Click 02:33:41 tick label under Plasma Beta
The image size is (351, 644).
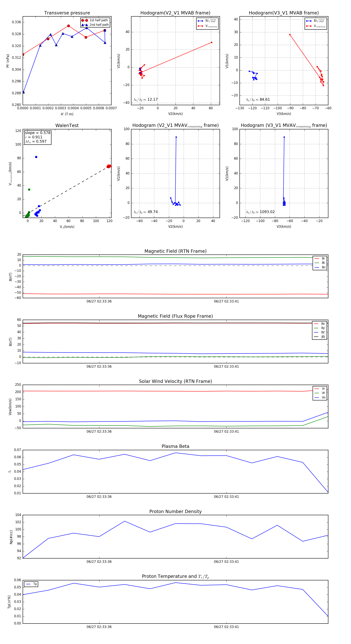click(x=226, y=496)
